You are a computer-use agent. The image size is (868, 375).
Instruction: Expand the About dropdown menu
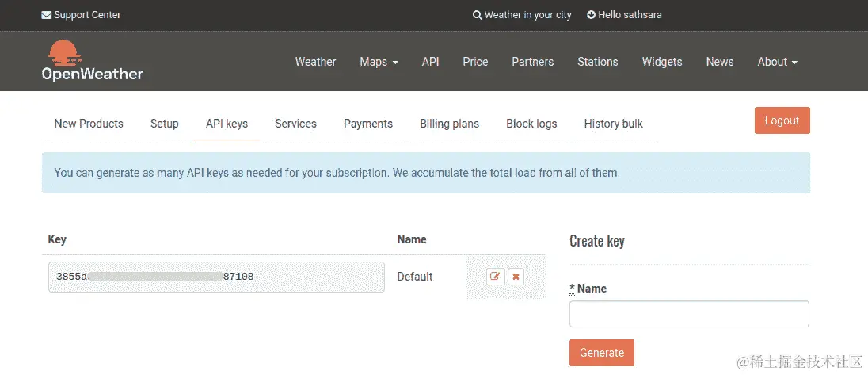click(778, 62)
